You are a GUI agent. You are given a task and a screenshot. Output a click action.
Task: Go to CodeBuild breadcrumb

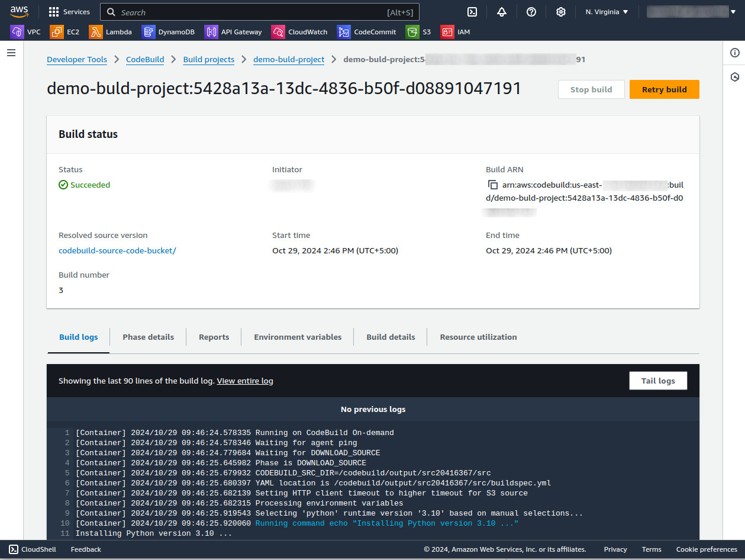(x=146, y=60)
